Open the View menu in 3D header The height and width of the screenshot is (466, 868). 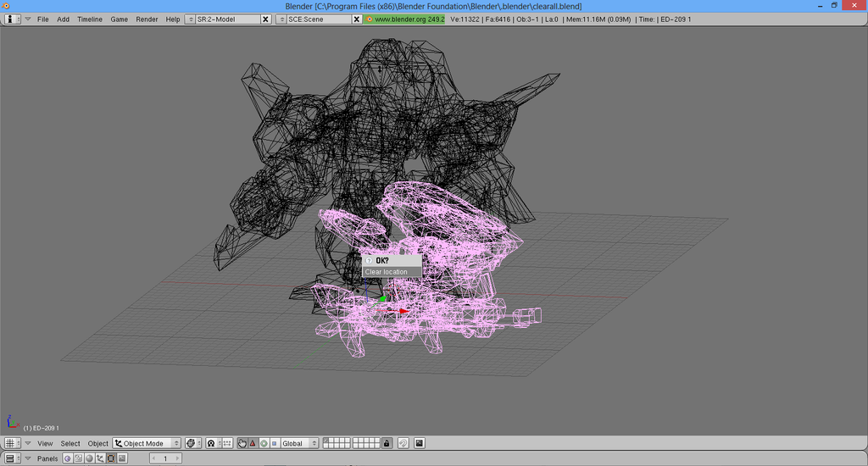point(45,443)
